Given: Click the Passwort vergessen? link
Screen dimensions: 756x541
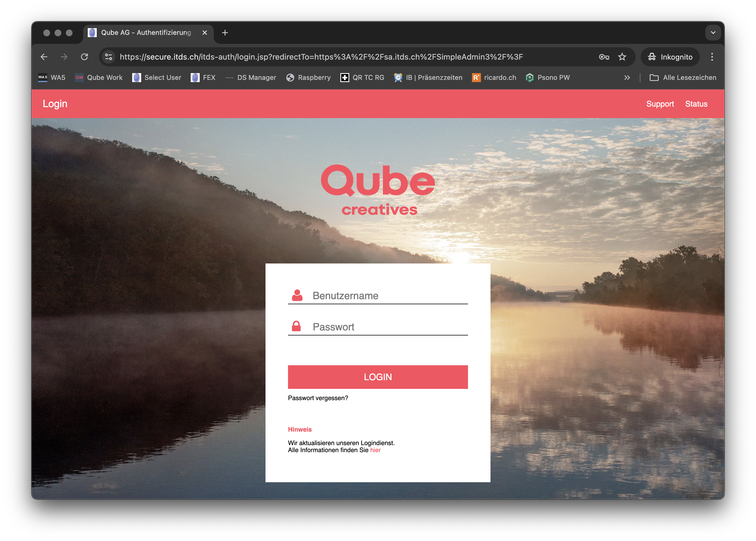Looking at the screenshot, I should pos(318,398).
